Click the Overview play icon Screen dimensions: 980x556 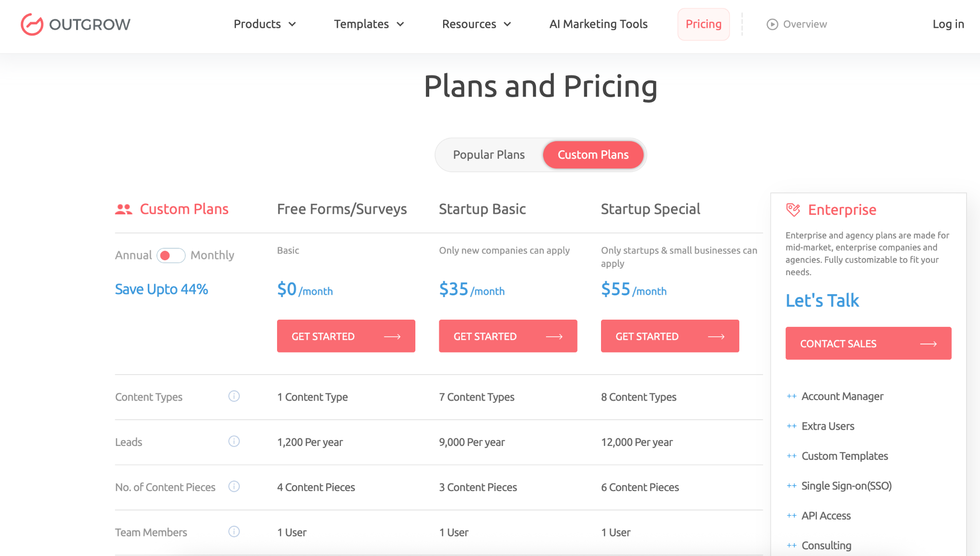(x=772, y=24)
